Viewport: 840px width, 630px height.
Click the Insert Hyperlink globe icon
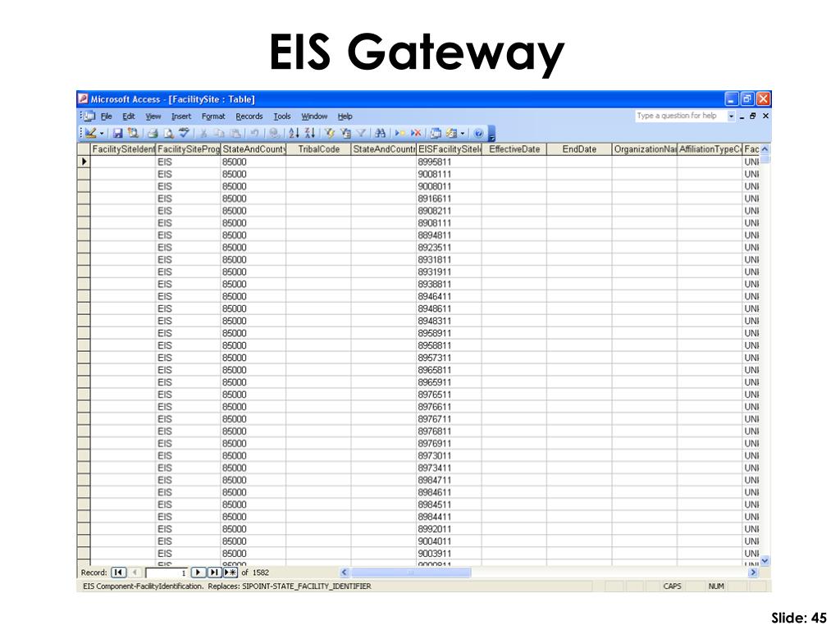tap(274, 133)
